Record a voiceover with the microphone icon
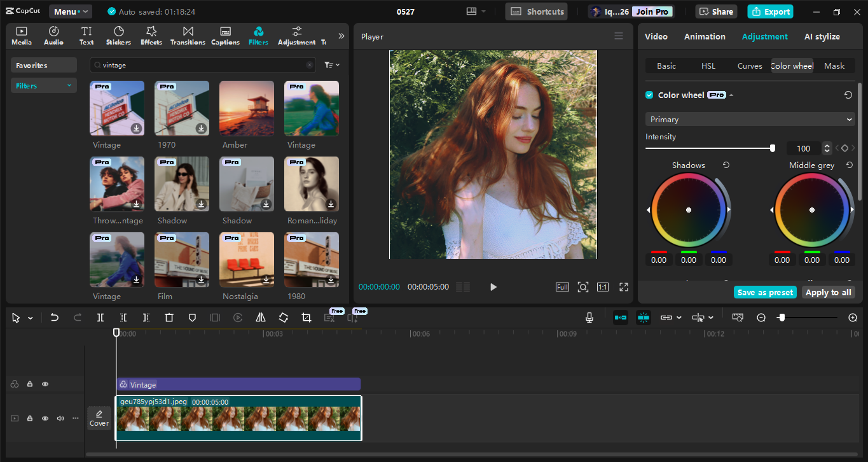 click(589, 317)
